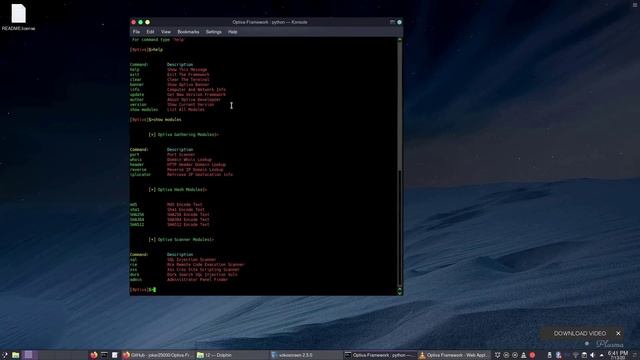Click the Konsole keep-above titlebar button

click(x=392, y=22)
